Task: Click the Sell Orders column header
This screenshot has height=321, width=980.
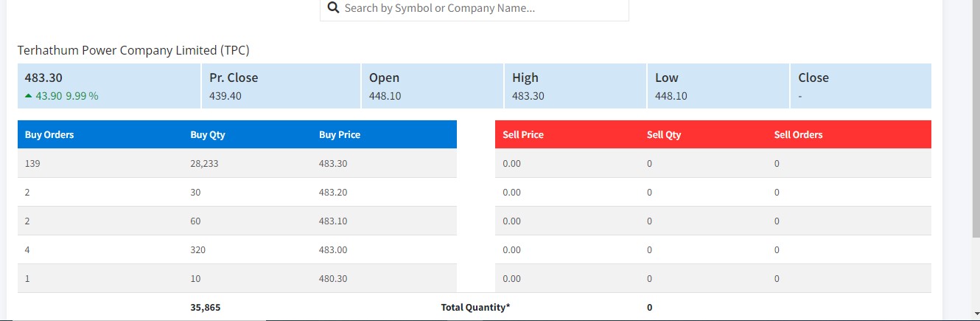Action: coord(799,135)
